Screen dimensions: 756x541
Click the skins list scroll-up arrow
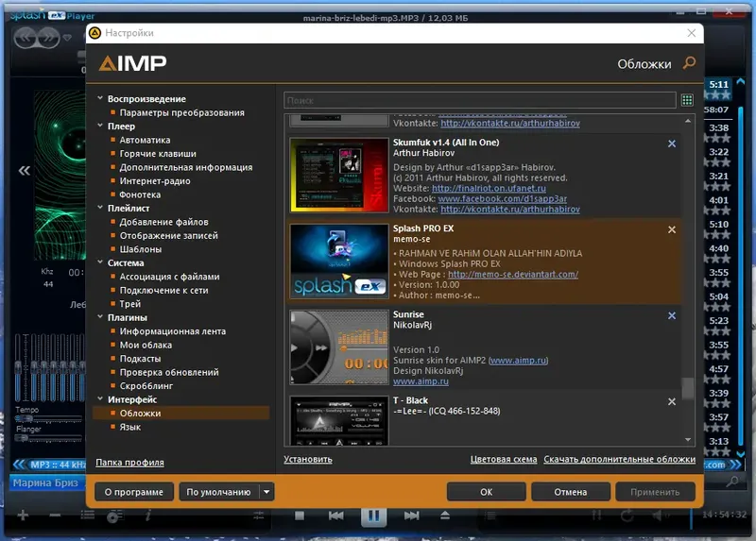[x=688, y=121]
